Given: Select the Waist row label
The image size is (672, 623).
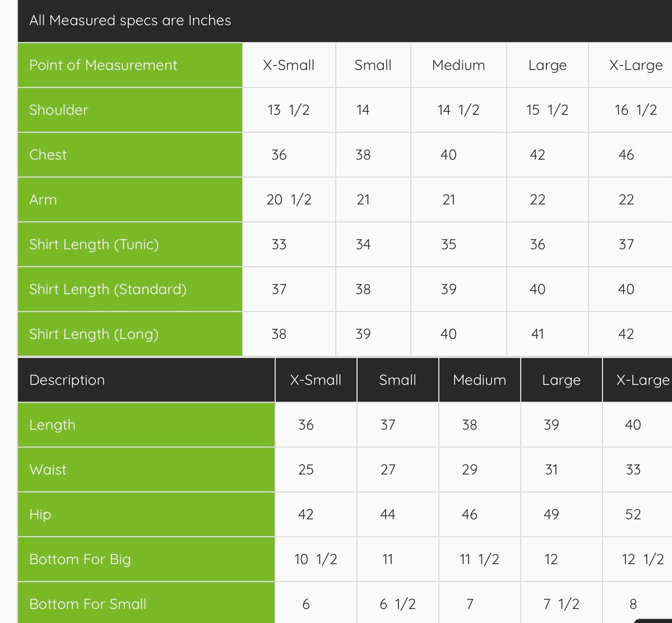Looking at the screenshot, I should coord(48,470).
